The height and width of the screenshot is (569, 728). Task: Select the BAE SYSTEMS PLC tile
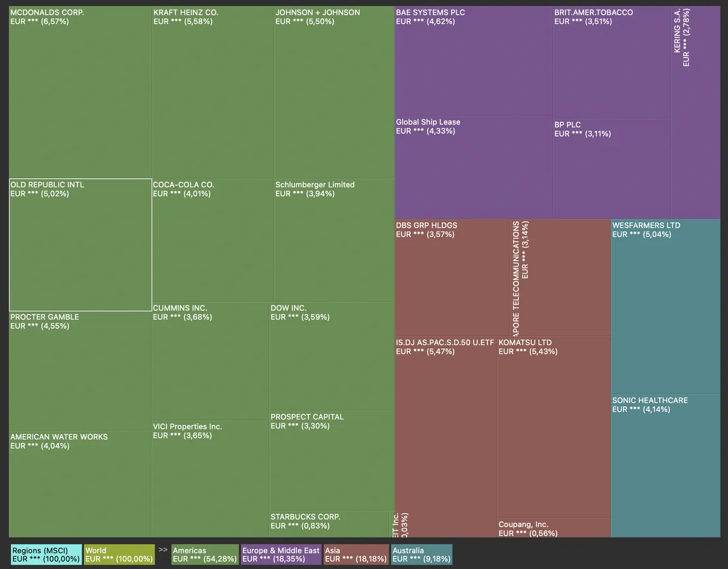(x=473, y=61)
